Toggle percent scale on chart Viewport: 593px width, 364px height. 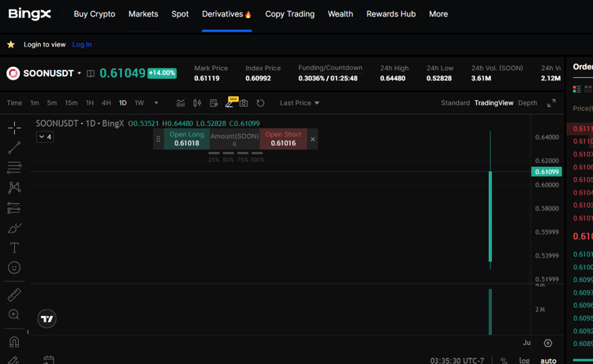pos(504,360)
